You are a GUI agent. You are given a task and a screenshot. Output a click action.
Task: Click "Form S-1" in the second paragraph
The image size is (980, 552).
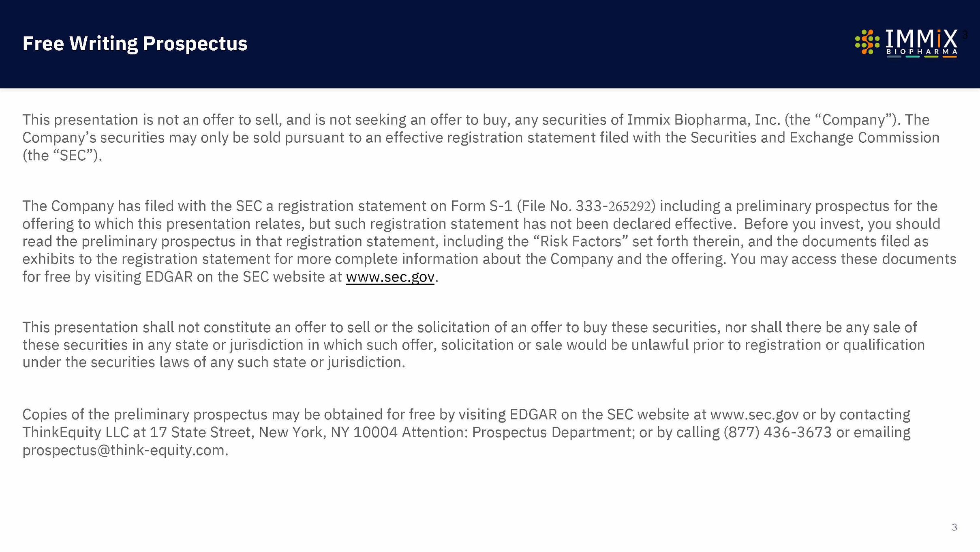[481, 206]
